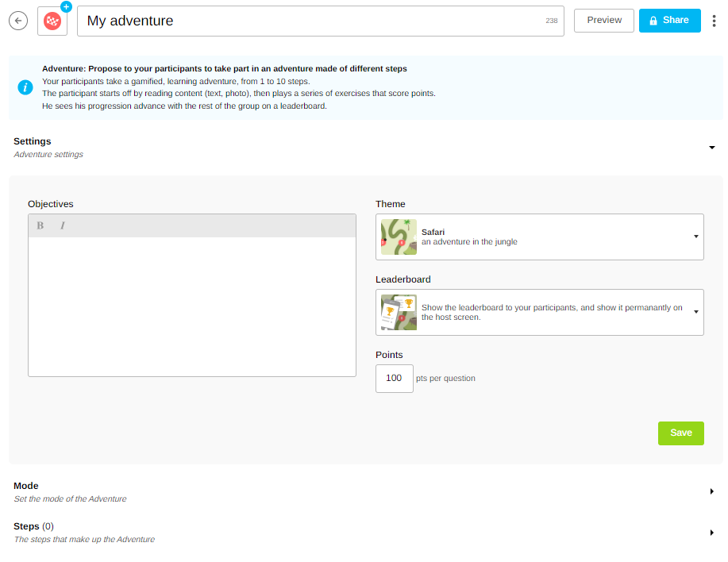Collapse the Settings section

tap(711, 147)
